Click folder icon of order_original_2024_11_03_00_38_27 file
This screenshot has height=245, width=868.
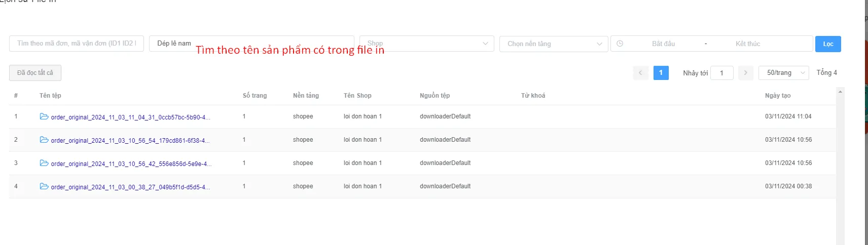pyautogui.click(x=44, y=186)
